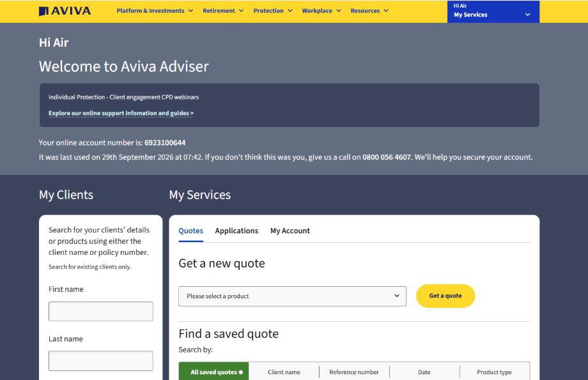Open the Platform & Investments menu
The image size is (588, 380).
(x=155, y=11)
